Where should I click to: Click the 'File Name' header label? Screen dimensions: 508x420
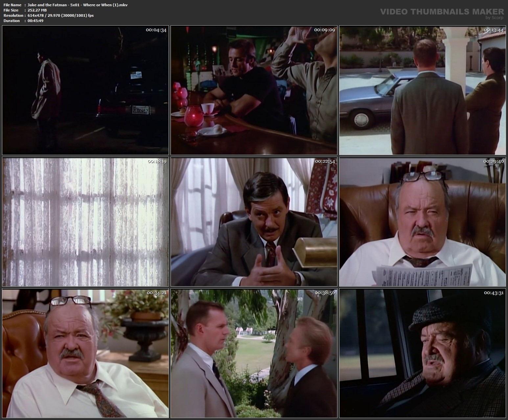pos(12,5)
